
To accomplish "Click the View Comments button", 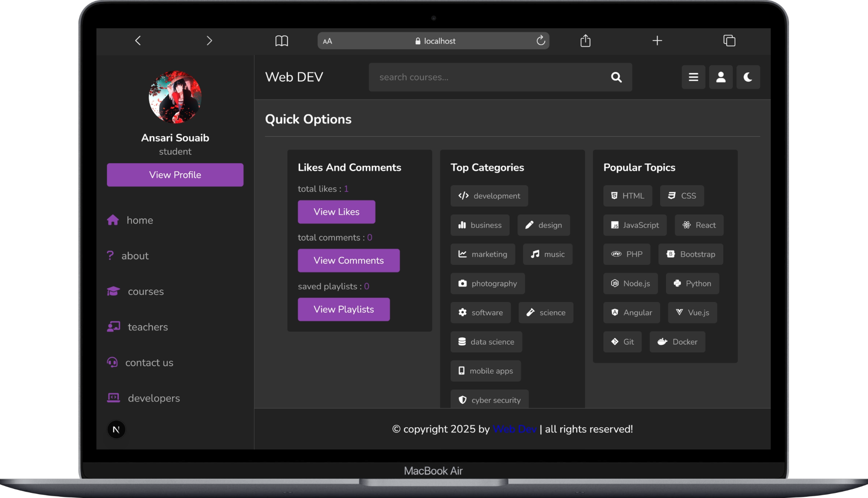I will (x=349, y=260).
